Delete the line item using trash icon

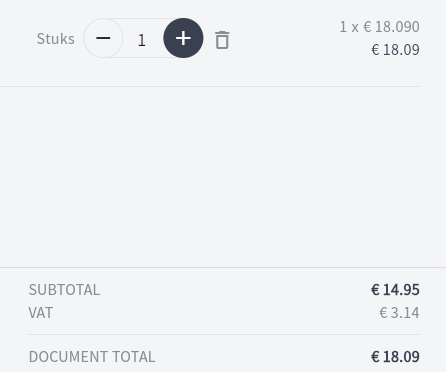222,40
